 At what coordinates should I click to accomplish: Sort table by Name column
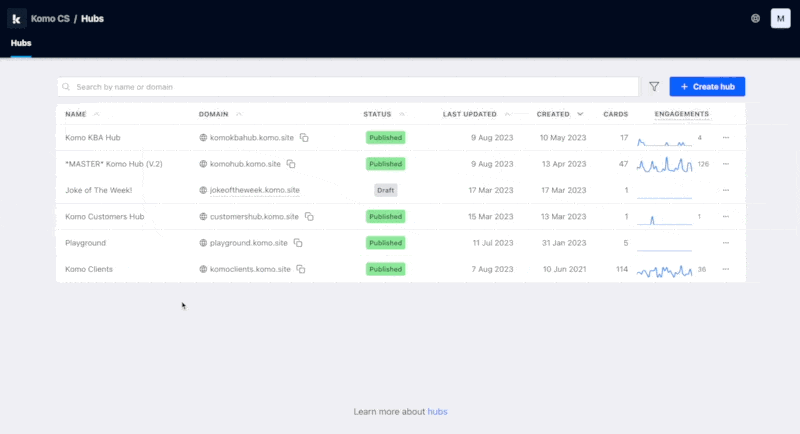pos(76,114)
